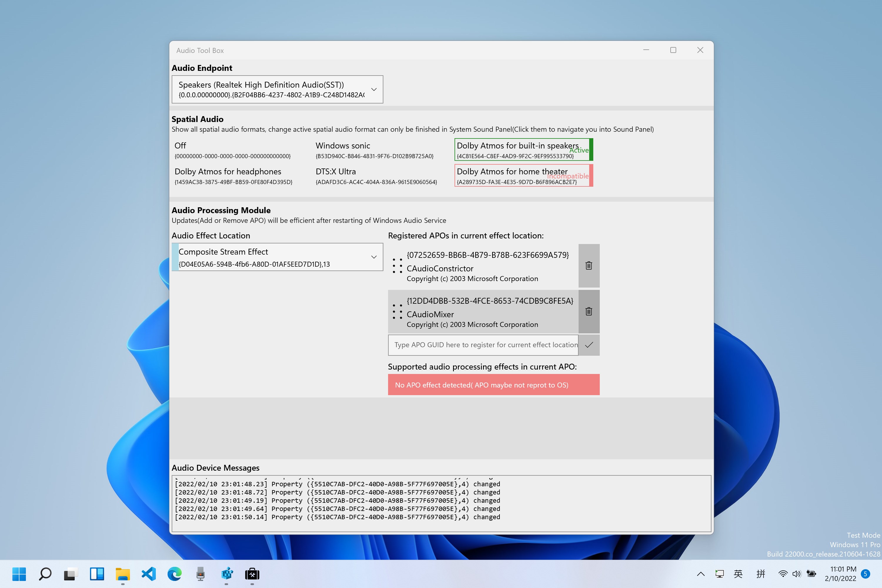Viewport: 882px width, 588px height.
Task: Confirm APO GUID registration with the checkmark button
Action: tap(588, 345)
